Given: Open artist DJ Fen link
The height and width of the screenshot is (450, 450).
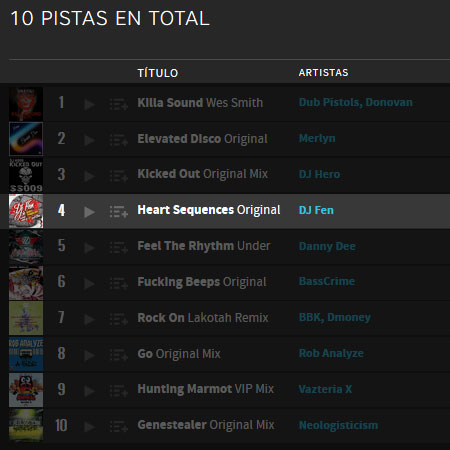Looking at the screenshot, I should click(316, 210).
